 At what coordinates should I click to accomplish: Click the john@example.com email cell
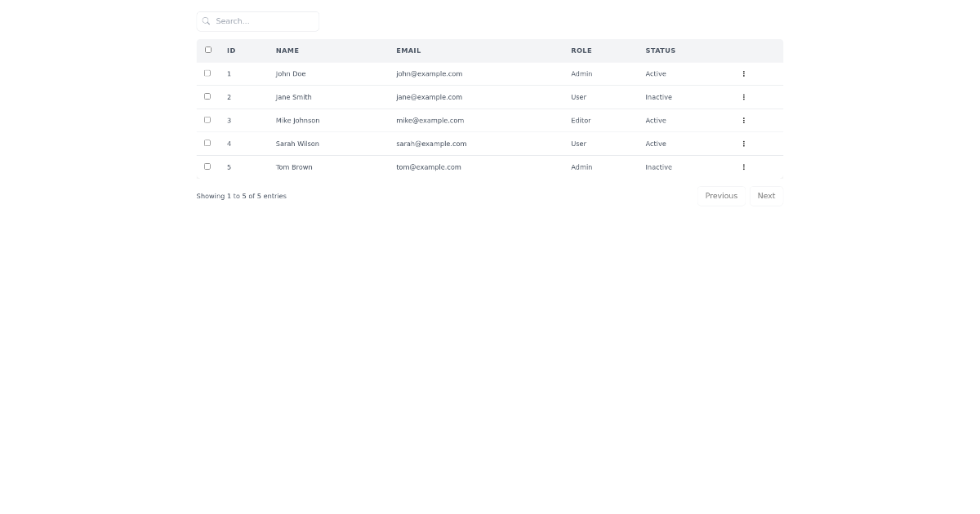pos(429,73)
